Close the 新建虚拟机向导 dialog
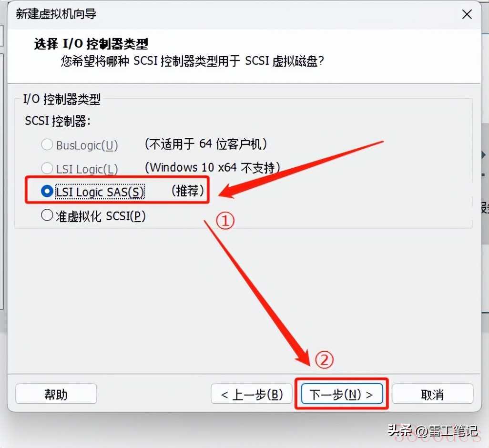489x448 pixels. 467,14
